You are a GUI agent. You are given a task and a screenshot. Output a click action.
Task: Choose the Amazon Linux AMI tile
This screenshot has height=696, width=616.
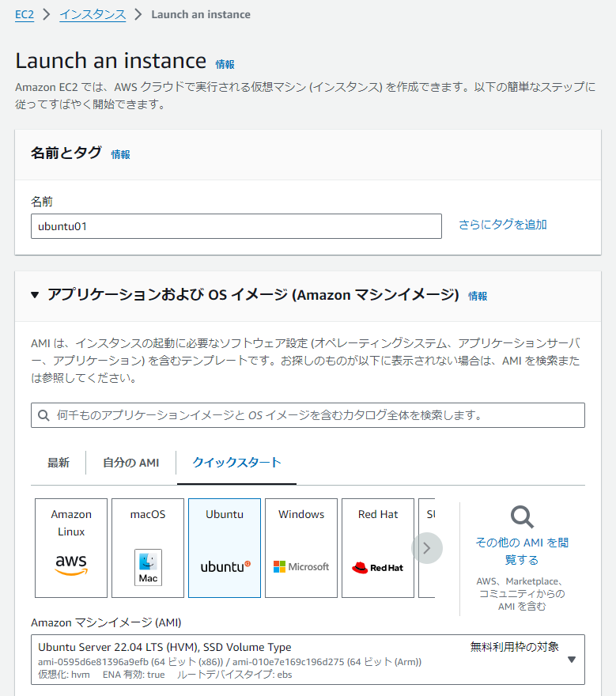pyautogui.click(x=71, y=548)
